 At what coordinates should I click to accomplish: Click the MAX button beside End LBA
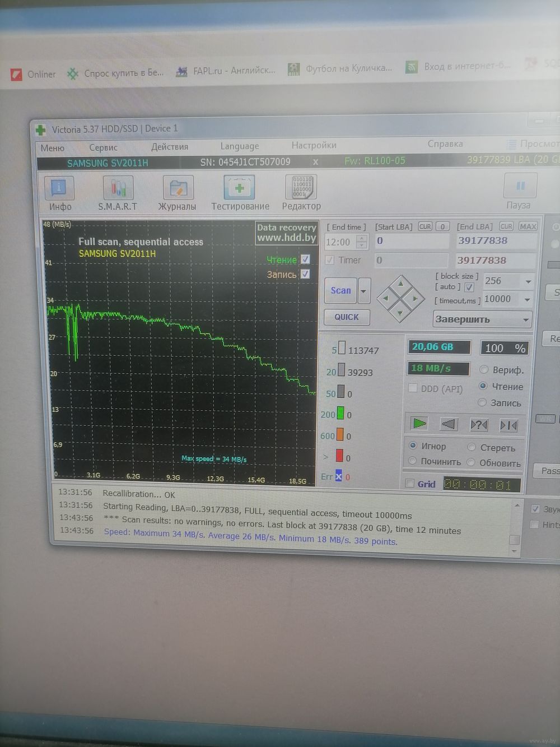pos(528,226)
